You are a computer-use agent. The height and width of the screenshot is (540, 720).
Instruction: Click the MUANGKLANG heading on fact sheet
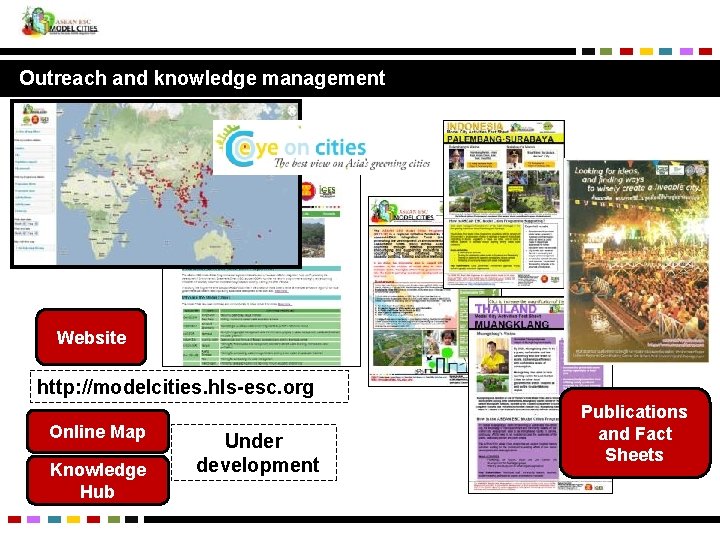[512, 324]
